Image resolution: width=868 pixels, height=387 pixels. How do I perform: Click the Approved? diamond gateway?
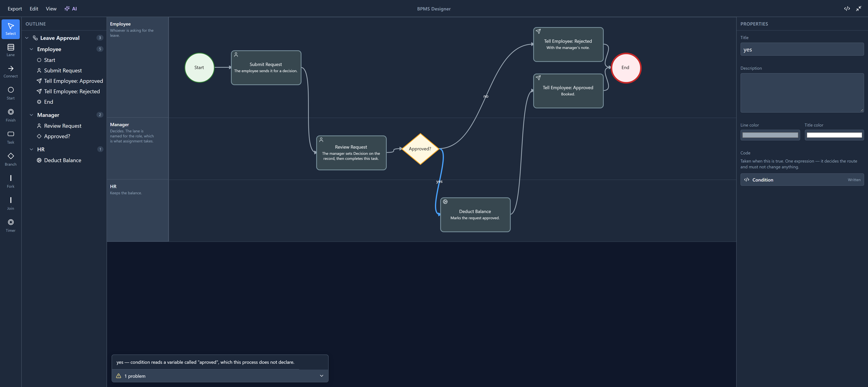coord(420,149)
